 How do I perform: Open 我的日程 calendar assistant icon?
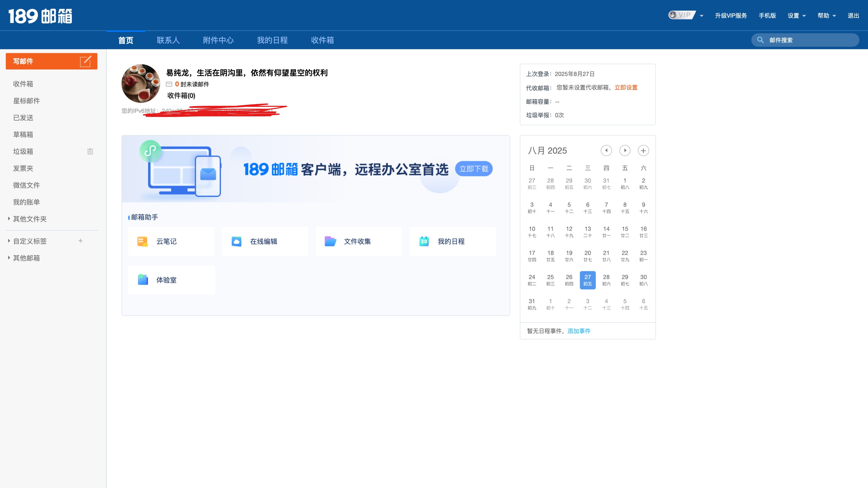(x=424, y=241)
